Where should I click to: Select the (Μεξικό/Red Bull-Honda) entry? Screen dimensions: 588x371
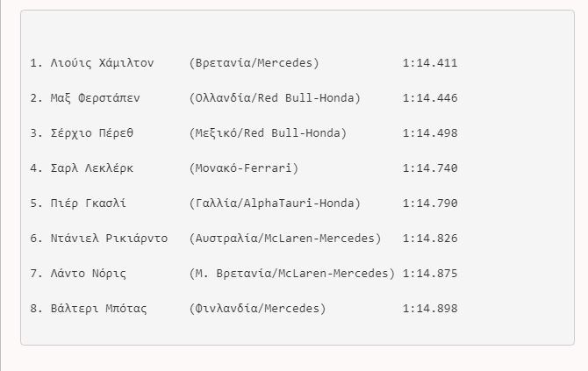tap(267, 133)
